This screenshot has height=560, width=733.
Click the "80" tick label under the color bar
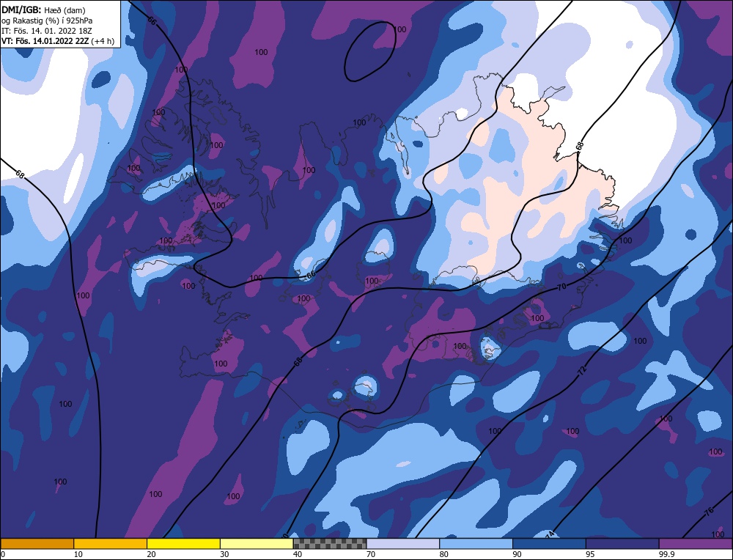coord(444,554)
